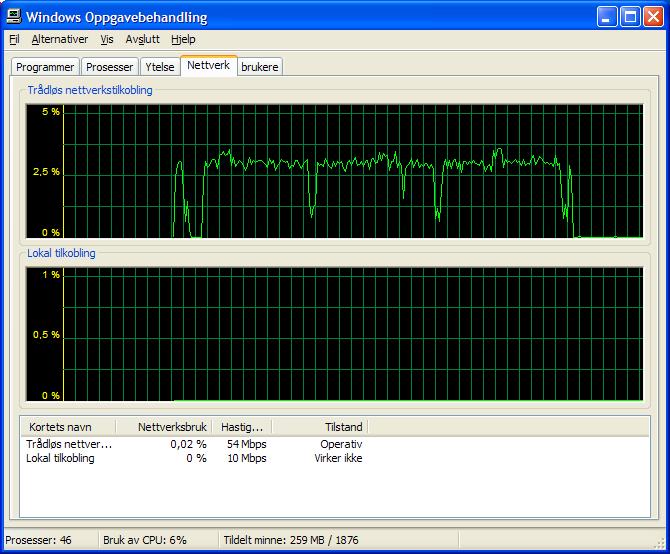Click the window resize grip in status bar
The image size is (670, 554).
click(660, 543)
